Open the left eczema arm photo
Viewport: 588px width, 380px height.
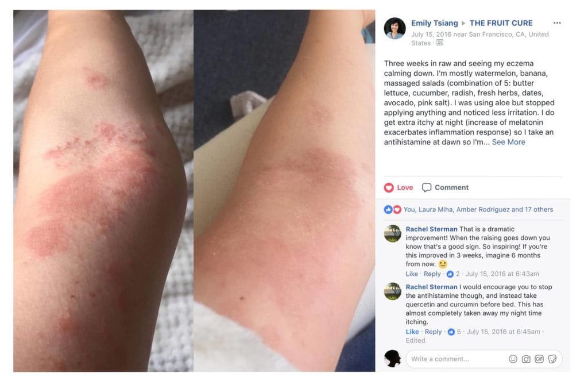point(103,191)
